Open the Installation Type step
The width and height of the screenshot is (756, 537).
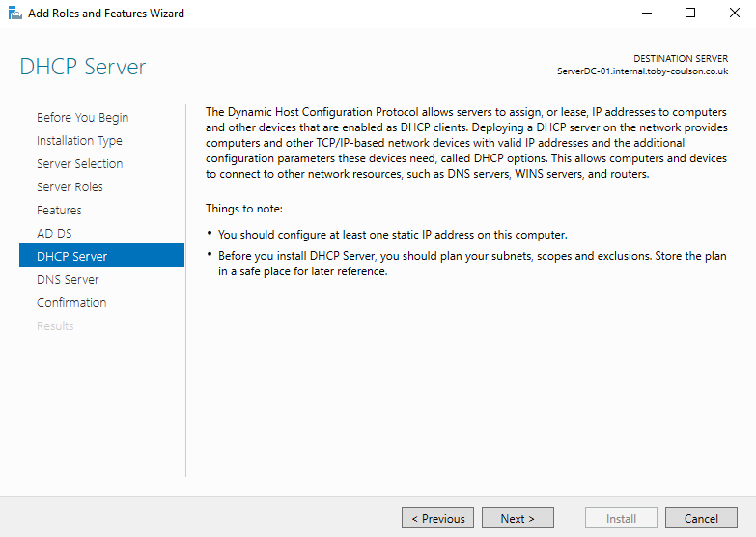click(x=79, y=141)
